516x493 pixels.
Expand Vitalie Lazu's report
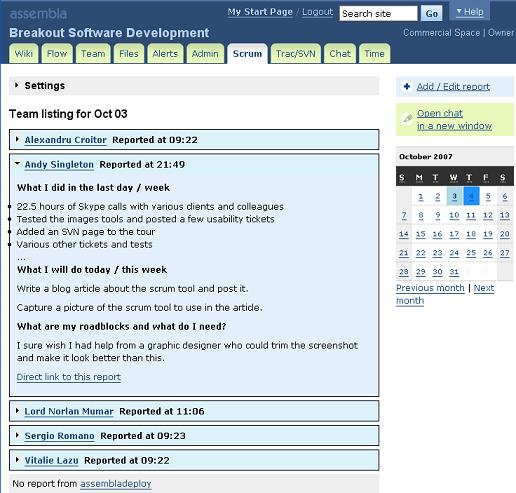(17, 460)
